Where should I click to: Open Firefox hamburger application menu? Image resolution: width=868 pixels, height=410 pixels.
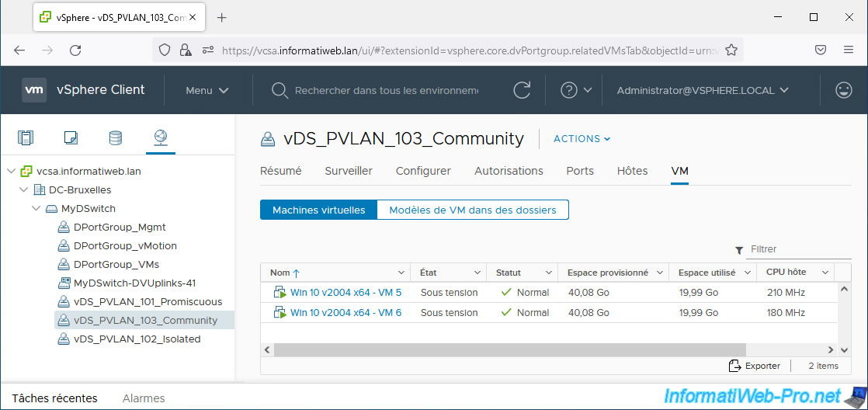(849, 50)
